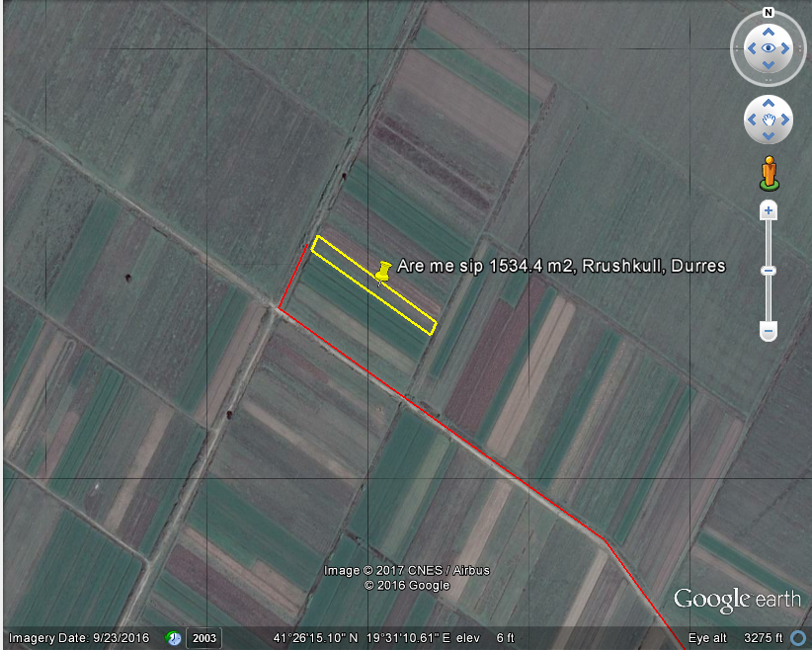Click the North 'N' compass indicator

pyautogui.click(x=769, y=13)
